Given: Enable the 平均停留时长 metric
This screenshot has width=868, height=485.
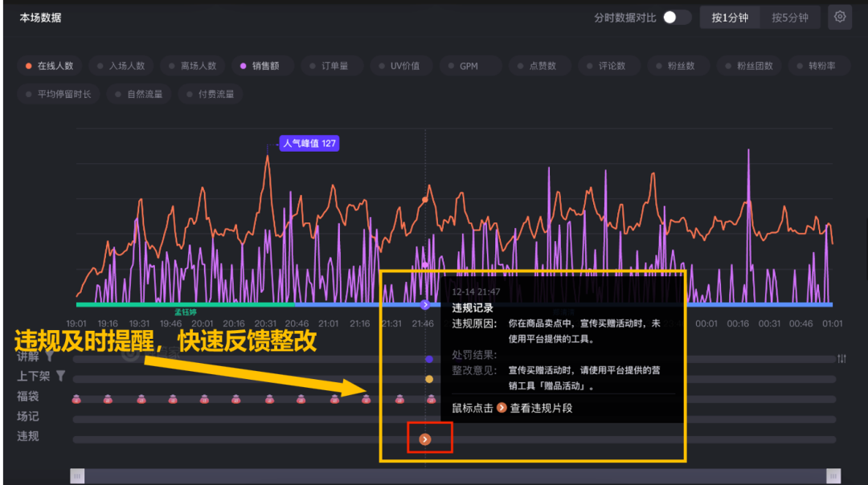Looking at the screenshot, I should click(x=59, y=94).
